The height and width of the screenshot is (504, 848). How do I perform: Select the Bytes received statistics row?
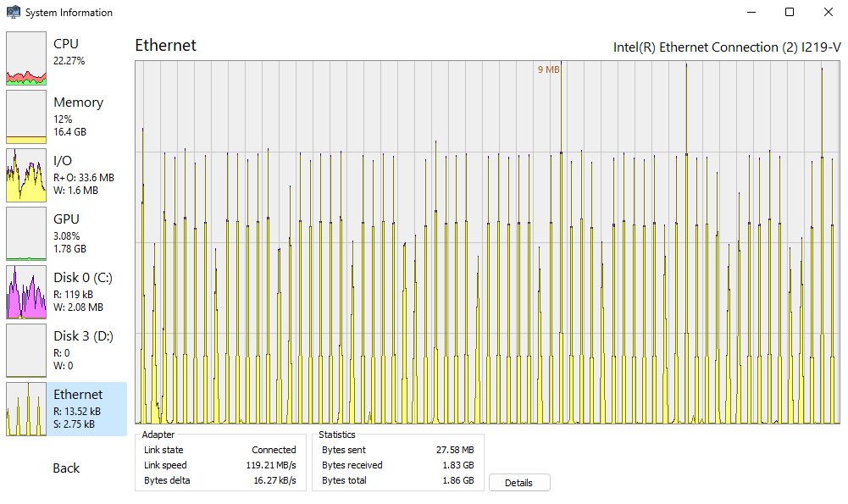pyautogui.click(x=398, y=465)
